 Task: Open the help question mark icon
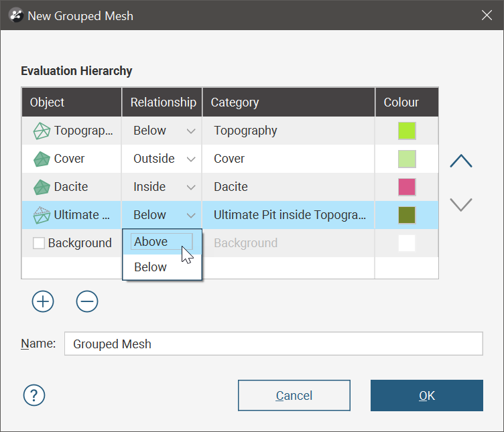click(x=34, y=395)
